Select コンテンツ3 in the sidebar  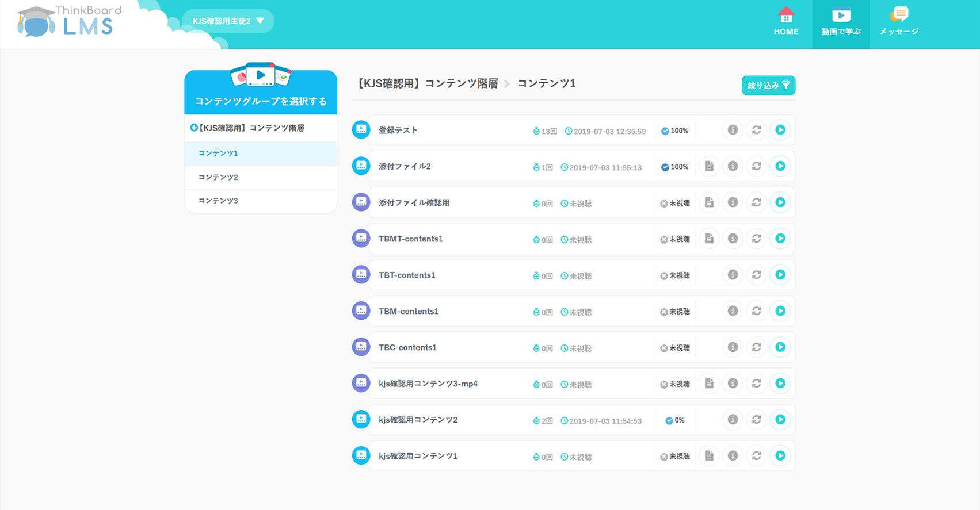click(x=261, y=201)
